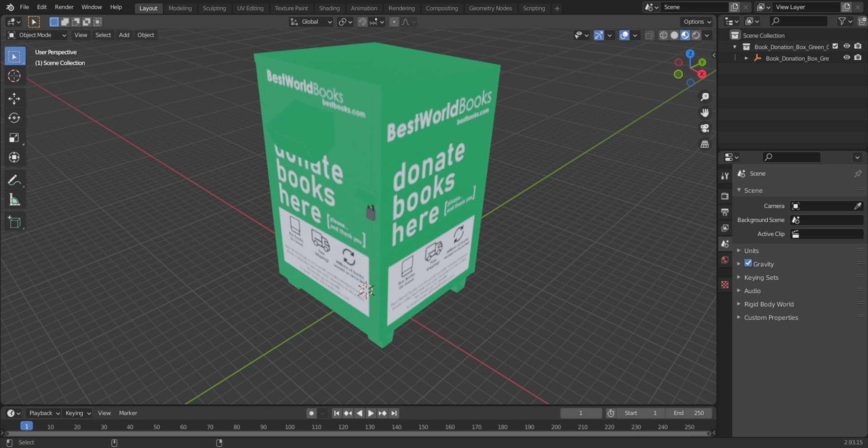Open the Render properties tab
Screen dimensions: 868x448
coord(725,196)
